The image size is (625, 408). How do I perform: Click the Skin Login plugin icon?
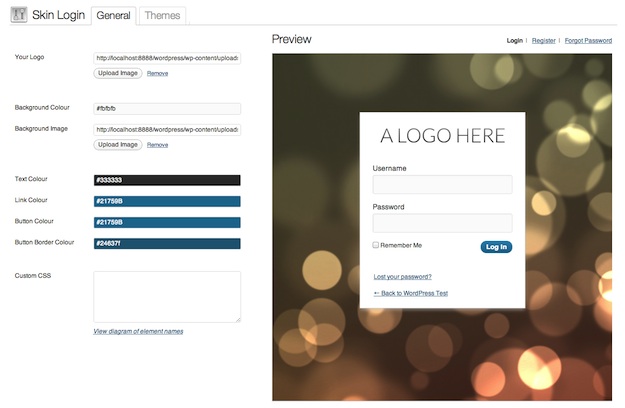[17, 15]
